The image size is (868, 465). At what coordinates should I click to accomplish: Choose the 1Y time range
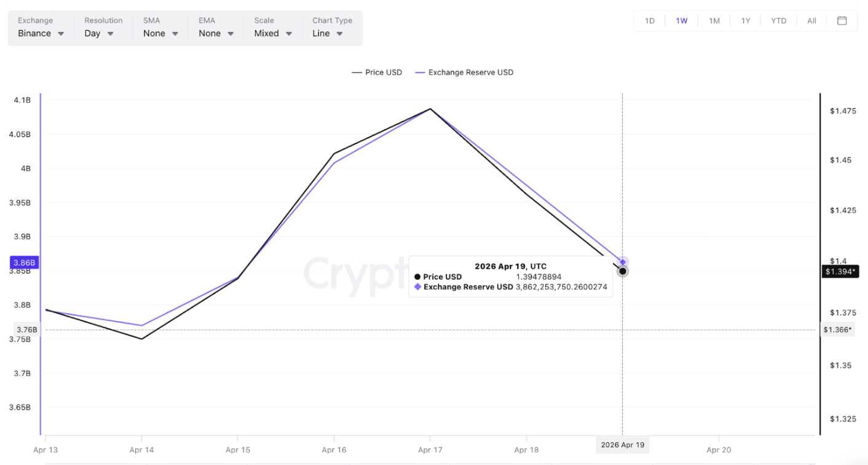(x=746, y=21)
